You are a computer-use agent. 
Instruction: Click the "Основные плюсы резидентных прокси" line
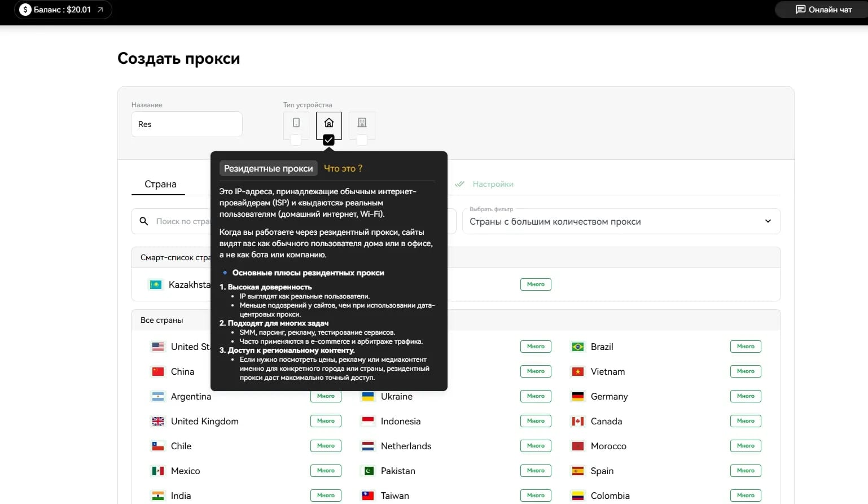point(308,273)
